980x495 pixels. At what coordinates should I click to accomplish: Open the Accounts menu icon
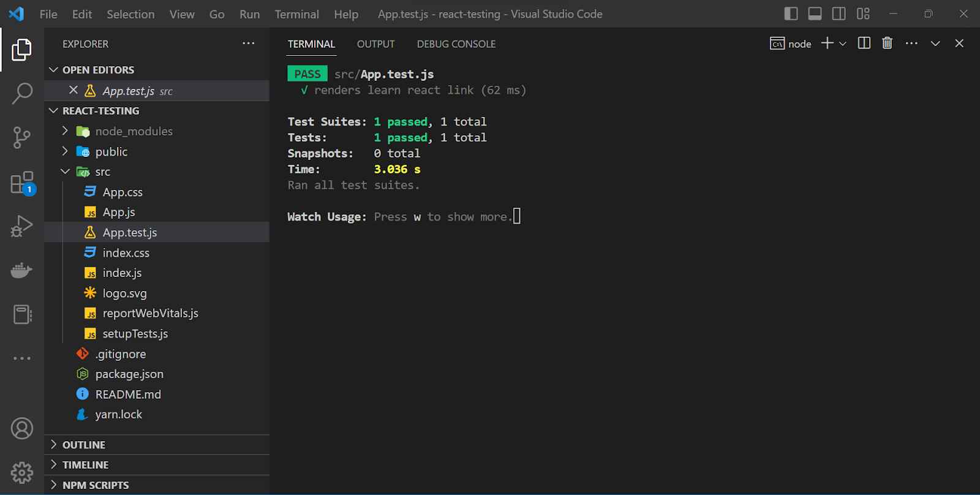[22, 428]
